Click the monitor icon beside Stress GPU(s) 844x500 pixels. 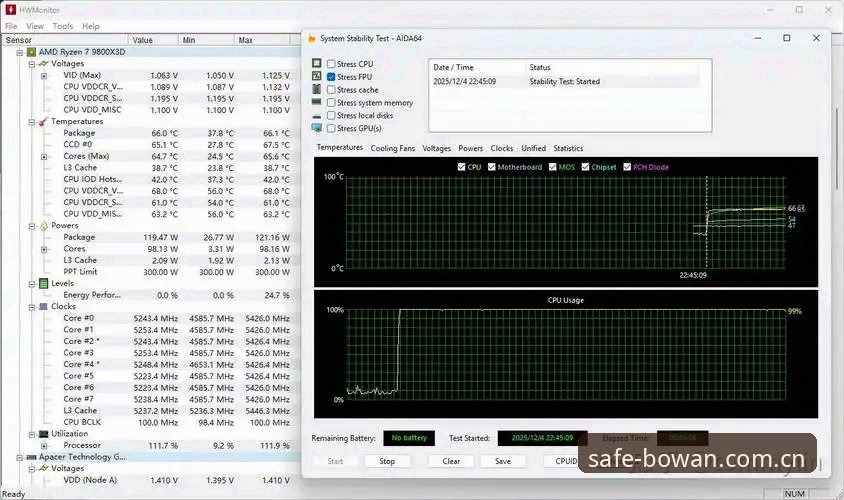[x=316, y=128]
